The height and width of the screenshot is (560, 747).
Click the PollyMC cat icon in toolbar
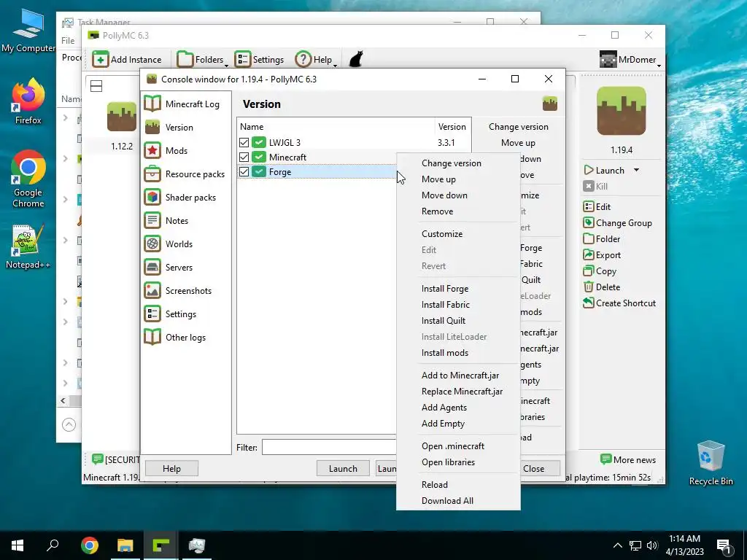click(x=356, y=60)
